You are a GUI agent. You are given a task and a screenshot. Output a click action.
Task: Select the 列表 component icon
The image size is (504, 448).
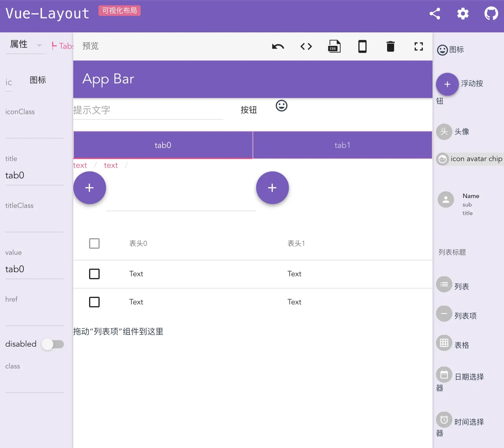444,284
